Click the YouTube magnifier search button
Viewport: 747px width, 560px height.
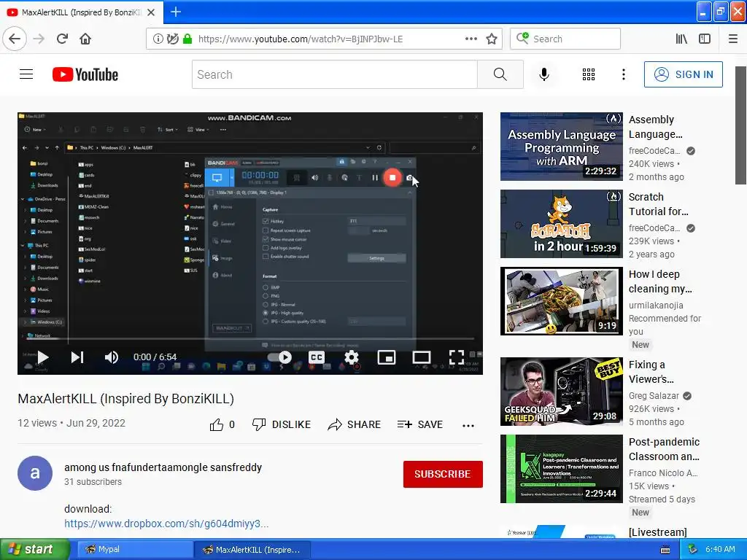[x=500, y=74]
